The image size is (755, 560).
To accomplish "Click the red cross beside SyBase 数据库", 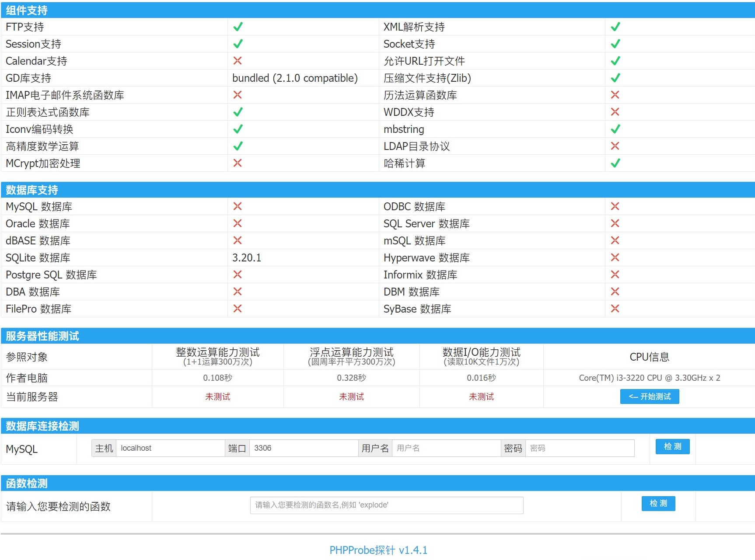I will tap(615, 309).
